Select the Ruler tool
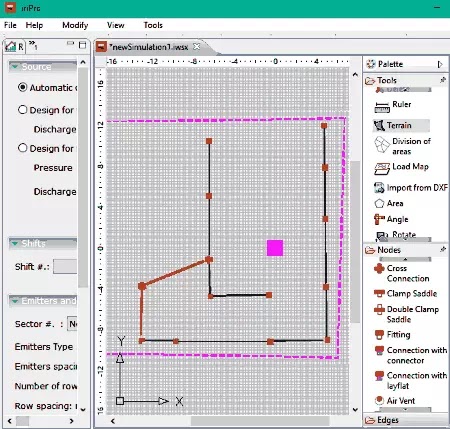The image size is (450, 429). coord(393,106)
